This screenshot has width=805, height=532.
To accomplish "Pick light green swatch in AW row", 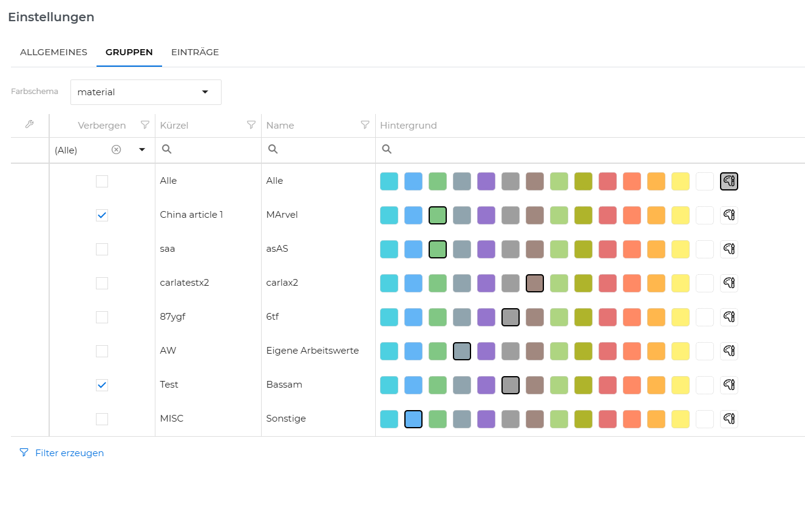I will pyautogui.click(x=559, y=351).
